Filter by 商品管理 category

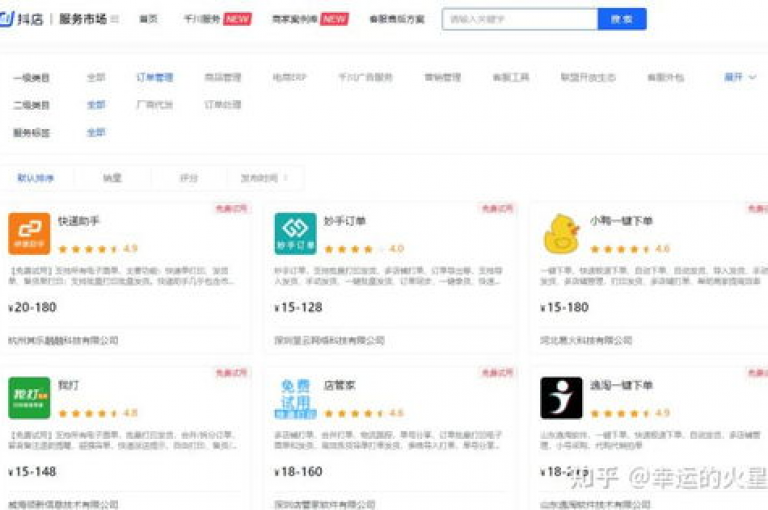pyautogui.click(x=223, y=77)
